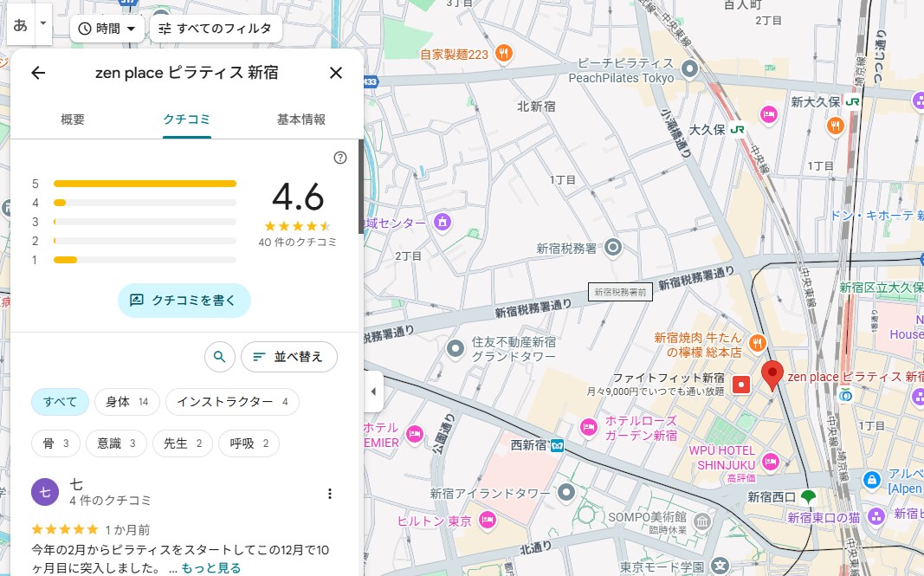The image size is (924, 576).
Task: Open the 並べ替え sort menu
Action: [289, 356]
